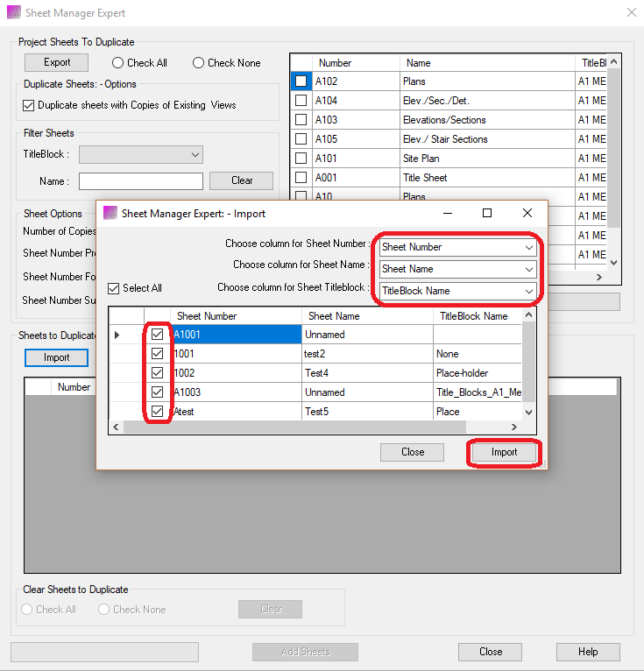The width and height of the screenshot is (644, 671).
Task: Click the Sheet Manager Expert title icon
Action: tap(14, 12)
